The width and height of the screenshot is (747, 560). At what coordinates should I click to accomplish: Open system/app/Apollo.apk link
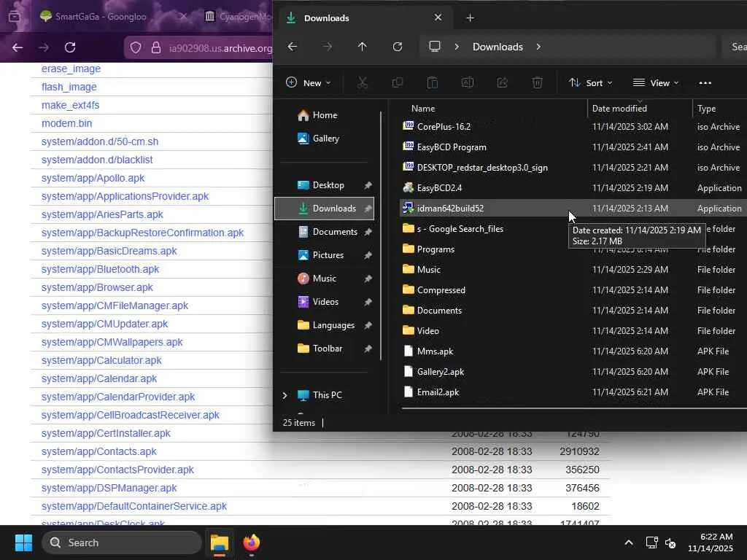point(93,178)
